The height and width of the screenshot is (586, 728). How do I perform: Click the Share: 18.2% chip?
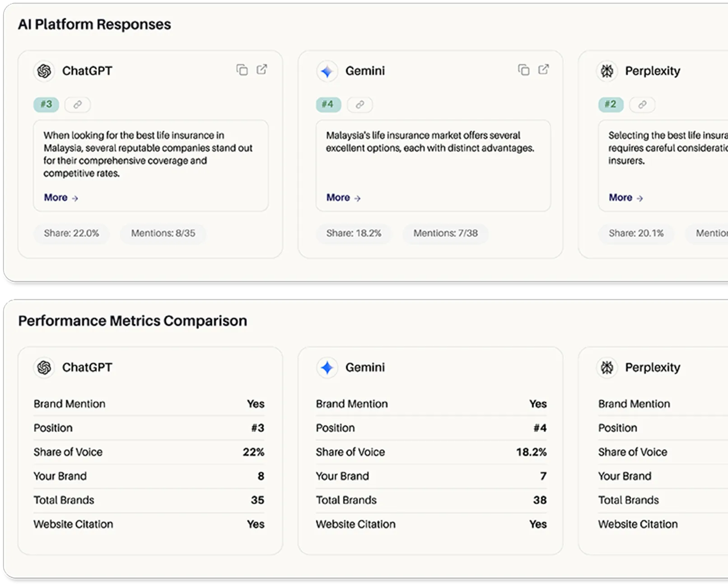click(x=354, y=233)
